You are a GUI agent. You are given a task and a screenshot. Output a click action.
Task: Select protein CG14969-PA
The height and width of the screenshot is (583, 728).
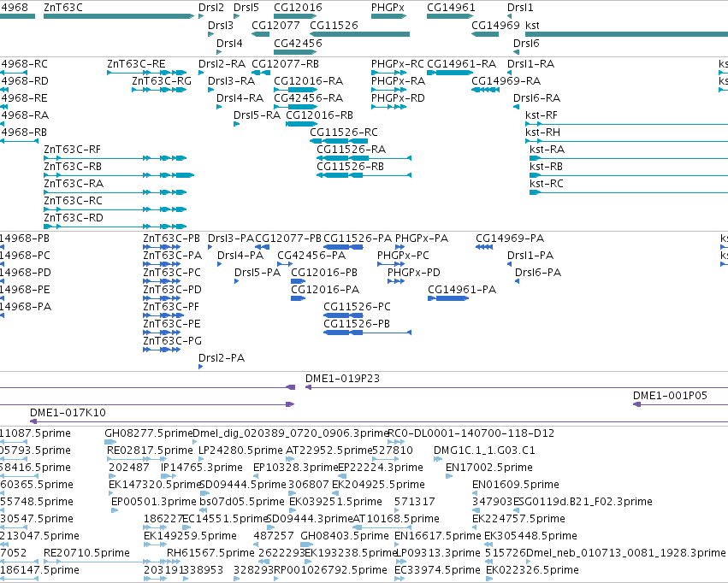(510, 238)
